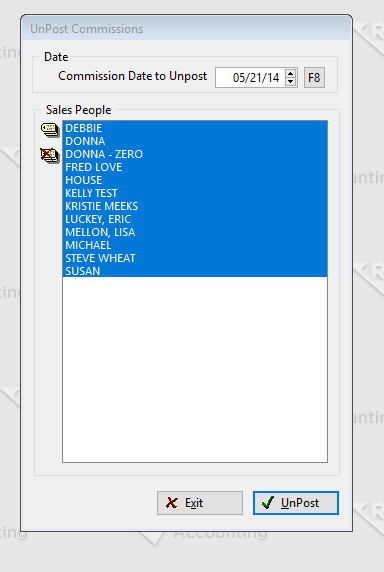
Task: Select DEBBIE in the sales people list
Action: click(195, 128)
